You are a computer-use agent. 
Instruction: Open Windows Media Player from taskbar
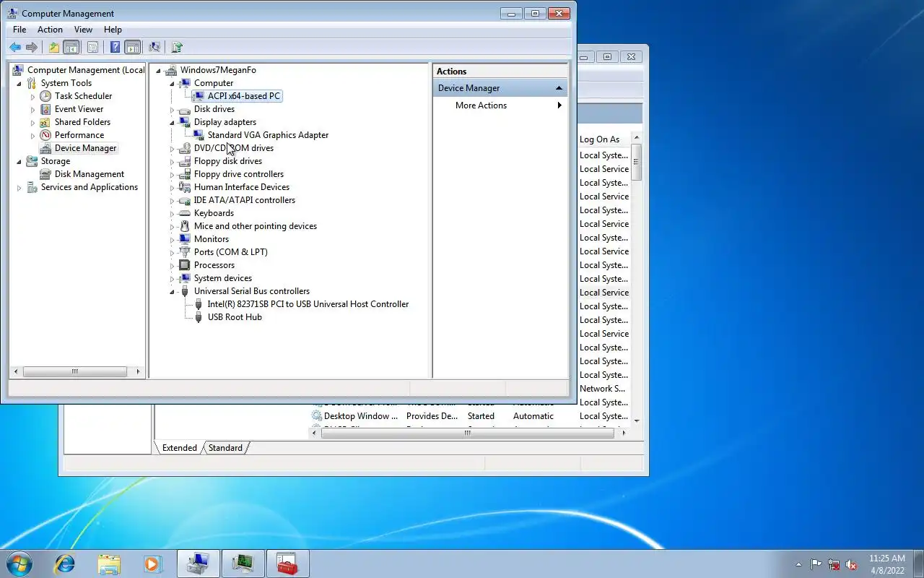(153, 564)
